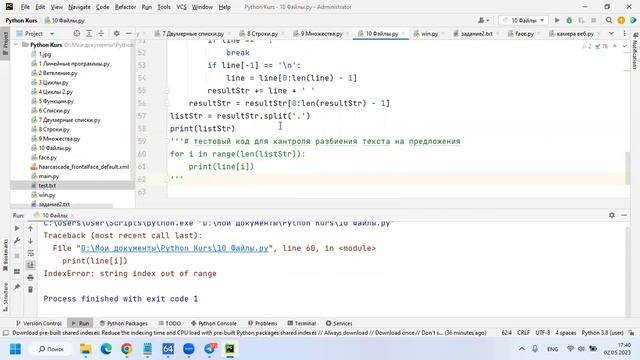The image size is (640, 360).
Task: Click Python 3.8 interpreter in status bar
Action: click(602, 333)
